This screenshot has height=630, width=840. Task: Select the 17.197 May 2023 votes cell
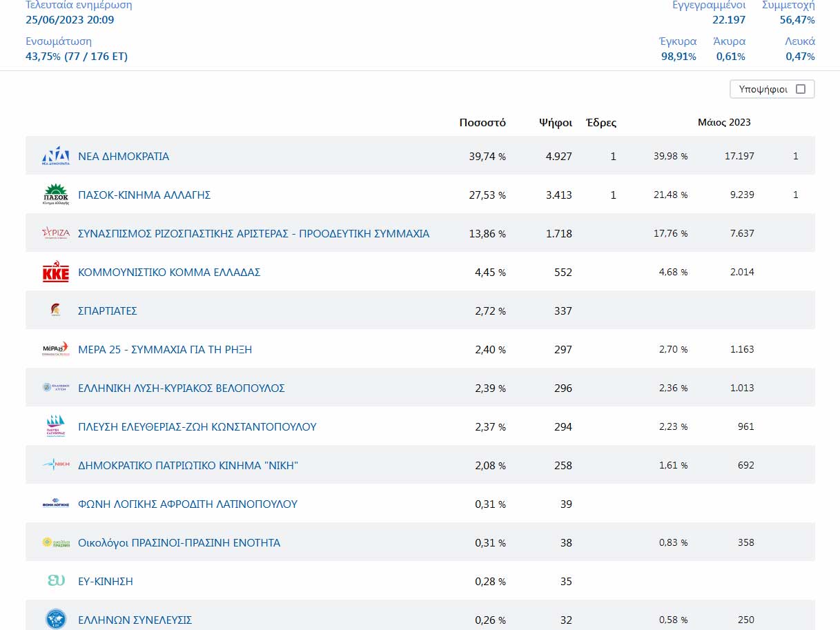pos(739,157)
